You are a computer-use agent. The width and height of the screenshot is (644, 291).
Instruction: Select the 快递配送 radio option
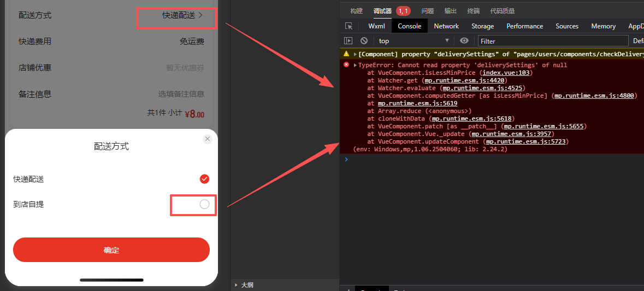click(204, 179)
